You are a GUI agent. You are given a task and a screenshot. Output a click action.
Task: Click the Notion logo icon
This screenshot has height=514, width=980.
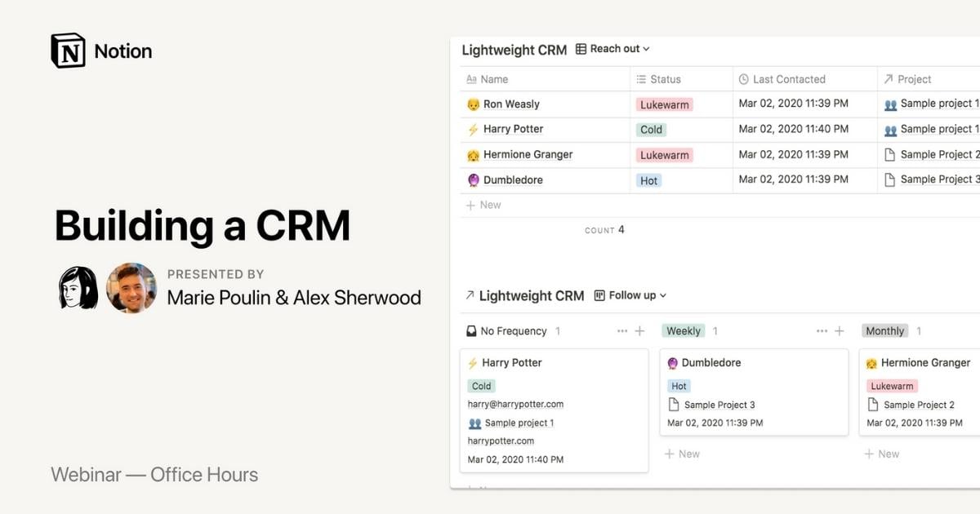[x=68, y=51]
